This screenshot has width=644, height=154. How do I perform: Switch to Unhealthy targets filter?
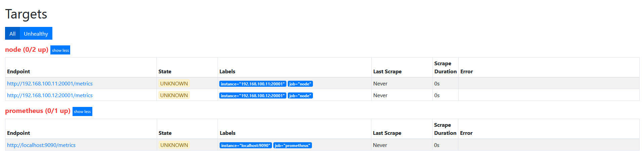[x=36, y=34]
